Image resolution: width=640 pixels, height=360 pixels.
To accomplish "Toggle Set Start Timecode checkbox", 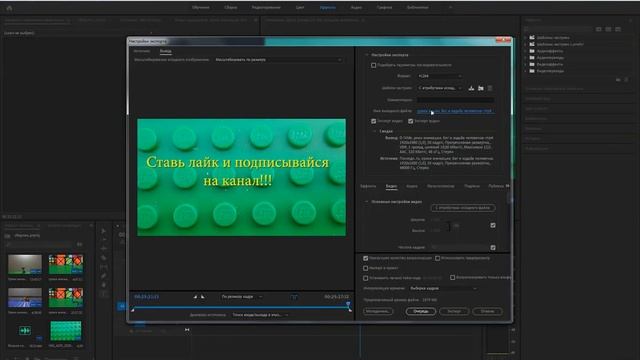I will click(366, 278).
